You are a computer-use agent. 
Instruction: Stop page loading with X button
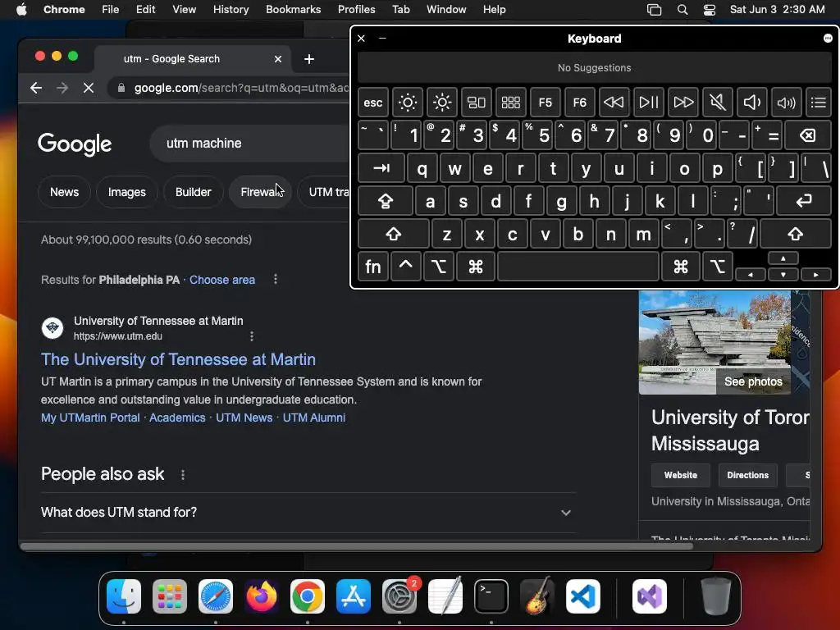[89, 88]
